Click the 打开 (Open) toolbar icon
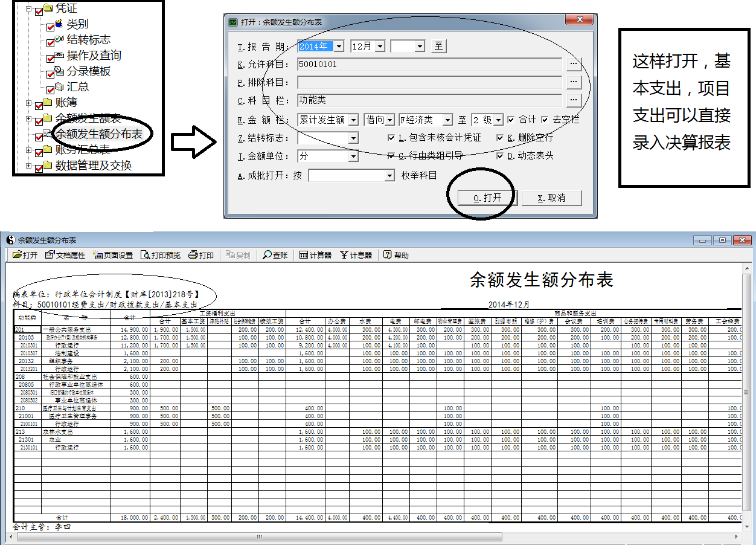Image resolution: width=756 pixels, height=545 pixels. point(18,255)
